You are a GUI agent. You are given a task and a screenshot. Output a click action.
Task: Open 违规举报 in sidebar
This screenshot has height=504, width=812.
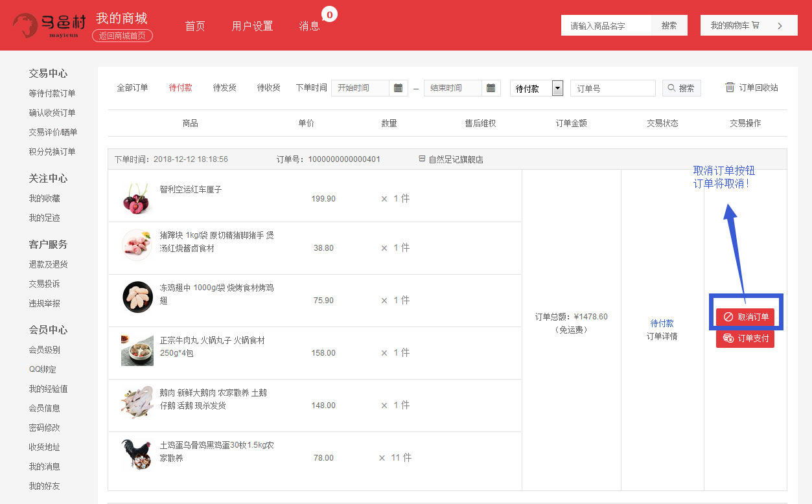(45, 303)
